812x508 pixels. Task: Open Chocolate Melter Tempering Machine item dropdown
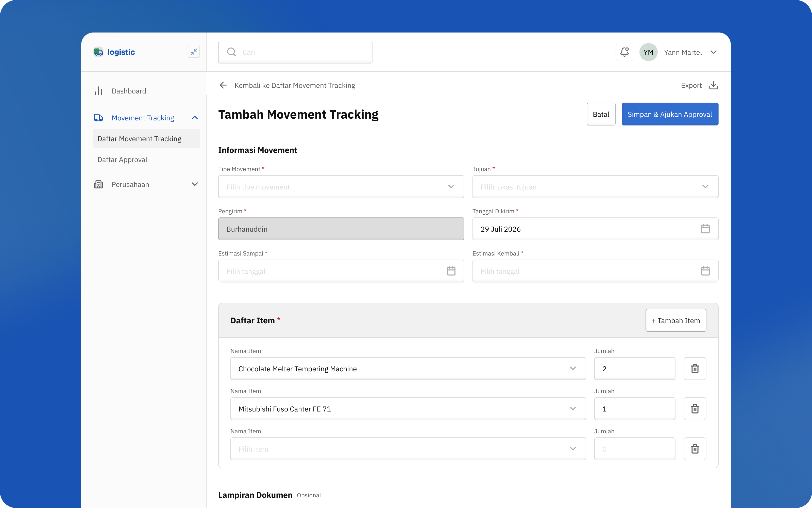click(x=408, y=369)
